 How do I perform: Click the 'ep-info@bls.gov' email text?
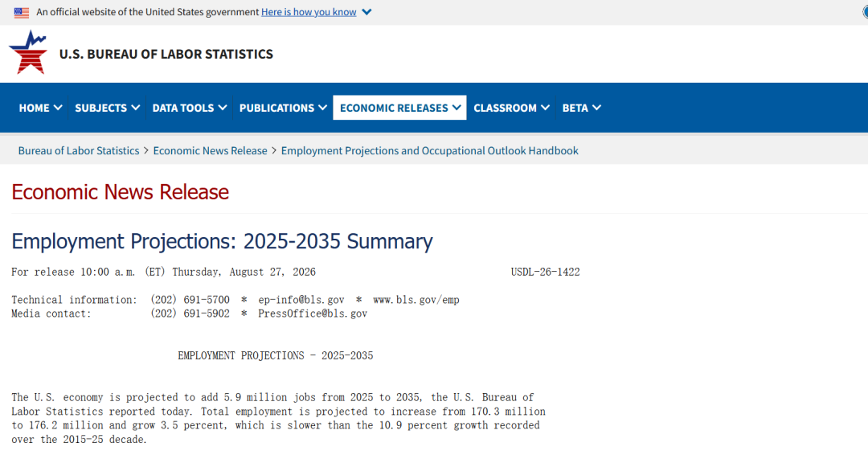click(x=301, y=300)
